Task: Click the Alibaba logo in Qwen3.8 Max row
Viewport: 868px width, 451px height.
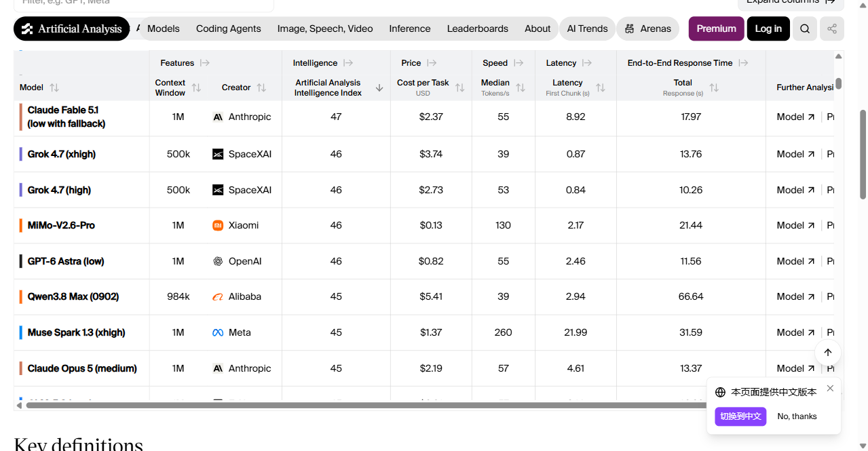Action: (x=218, y=296)
